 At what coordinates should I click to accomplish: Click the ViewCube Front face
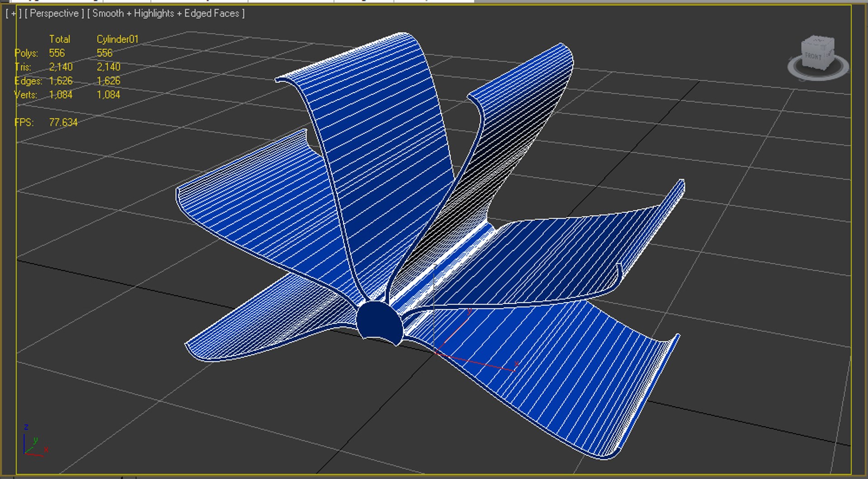814,56
